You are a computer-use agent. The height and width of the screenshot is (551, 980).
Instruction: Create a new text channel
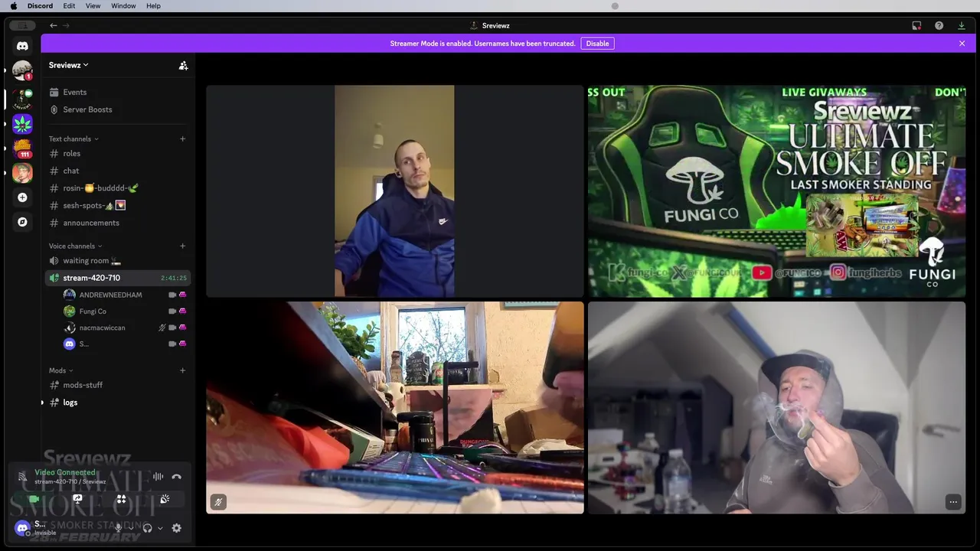[182, 139]
